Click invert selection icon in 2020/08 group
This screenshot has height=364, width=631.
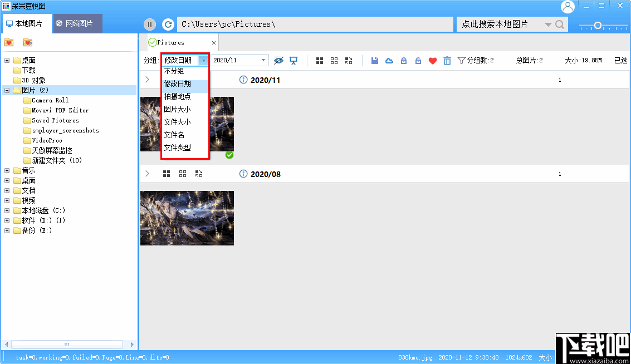tap(199, 174)
